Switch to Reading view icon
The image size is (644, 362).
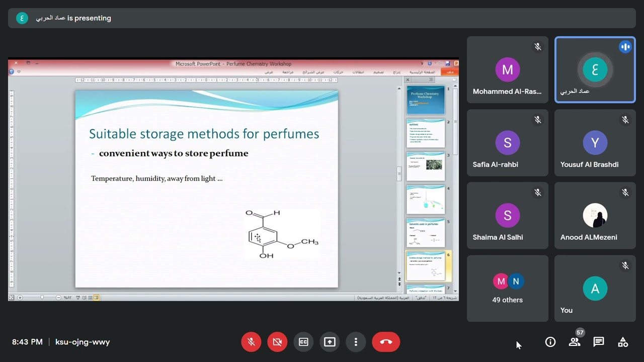pos(84,298)
